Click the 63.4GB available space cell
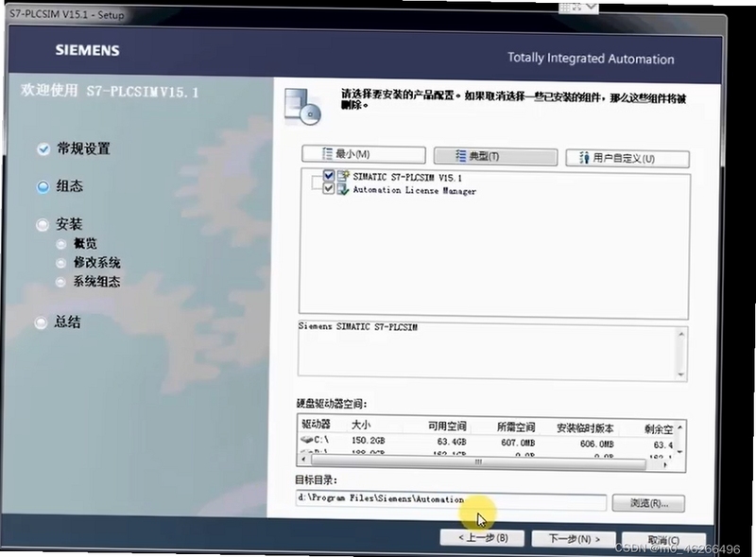The height and width of the screenshot is (557, 756). coord(452,442)
